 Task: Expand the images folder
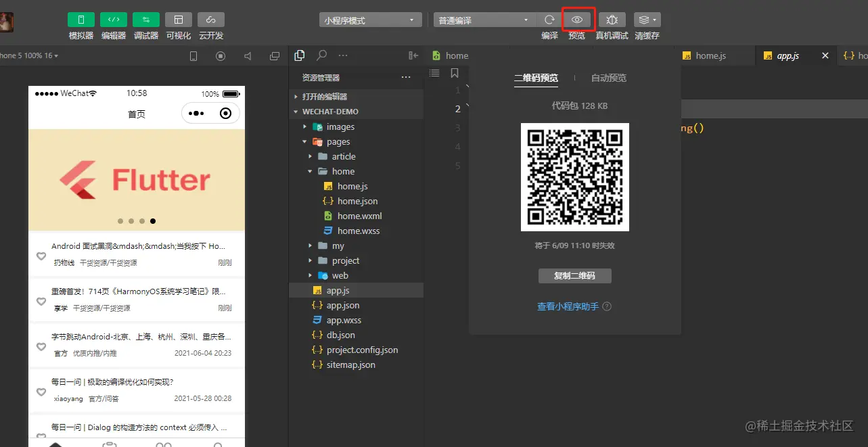tap(356, 126)
